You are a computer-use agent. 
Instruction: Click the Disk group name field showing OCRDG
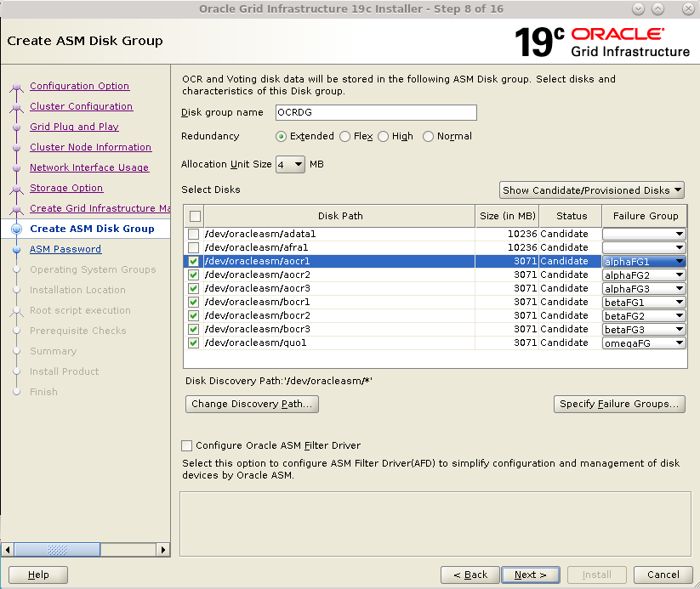click(375, 112)
